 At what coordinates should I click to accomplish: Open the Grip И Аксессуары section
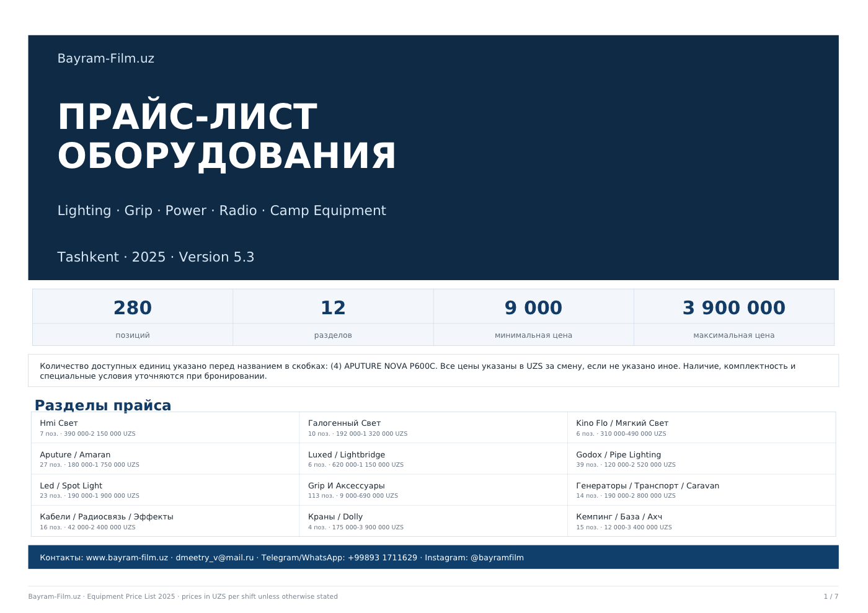coord(433,490)
